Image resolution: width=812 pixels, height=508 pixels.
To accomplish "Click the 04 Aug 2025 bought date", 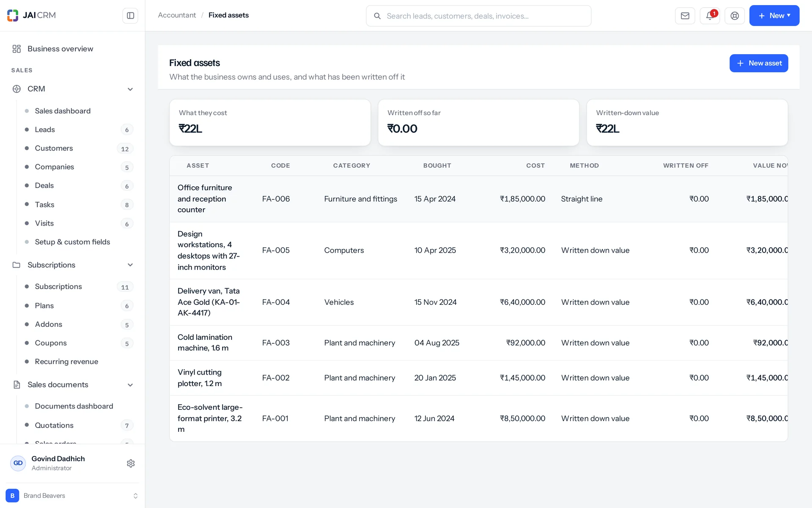I will pyautogui.click(x=436, y=343).
